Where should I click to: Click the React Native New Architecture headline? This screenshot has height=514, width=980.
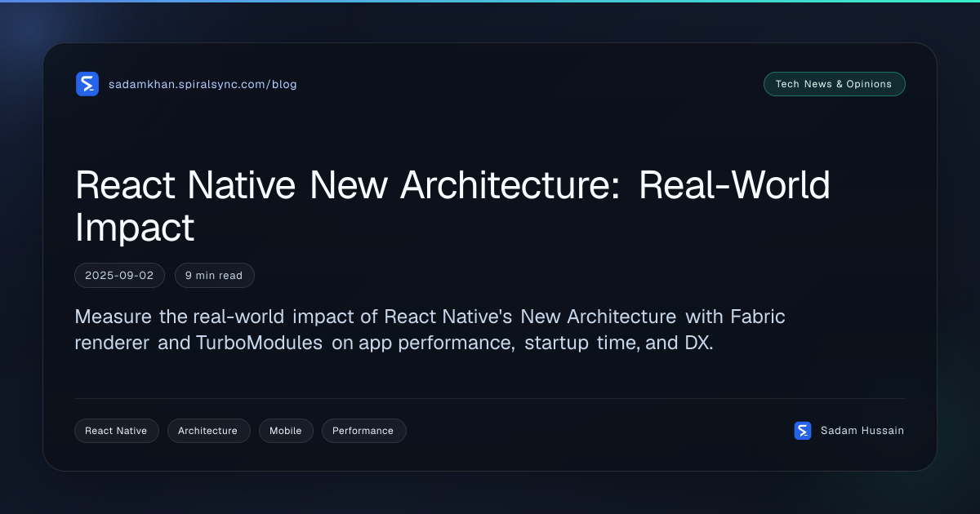pos(452,206)
